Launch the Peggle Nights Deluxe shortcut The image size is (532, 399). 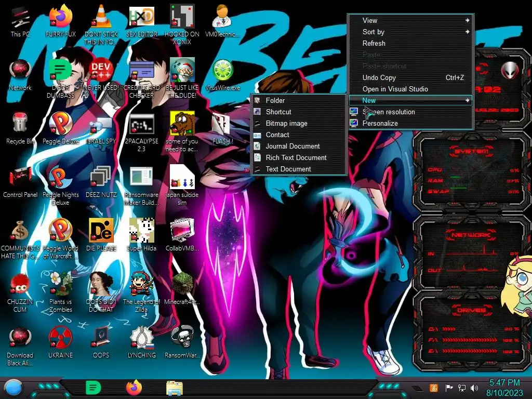tap(60, 186)
